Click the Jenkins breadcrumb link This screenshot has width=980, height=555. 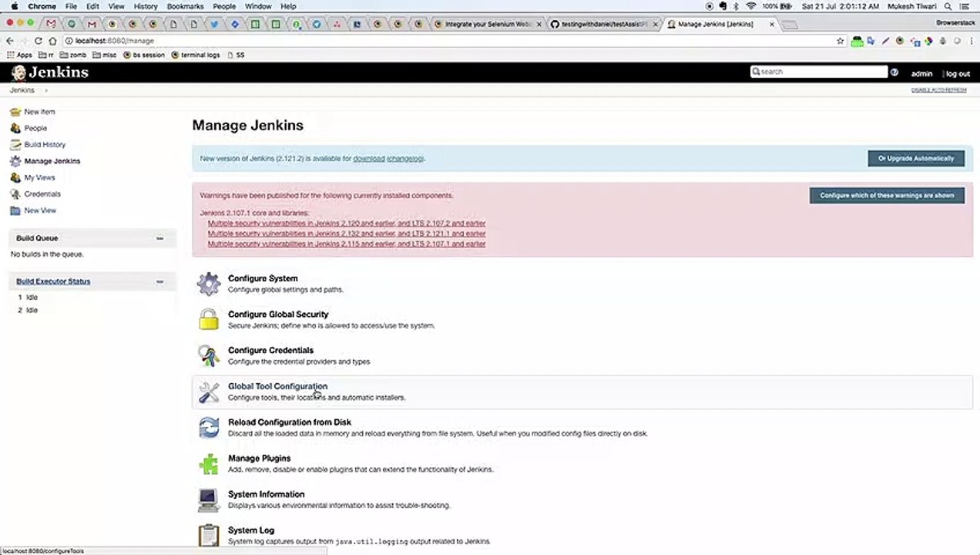click(x=22, y=90)
